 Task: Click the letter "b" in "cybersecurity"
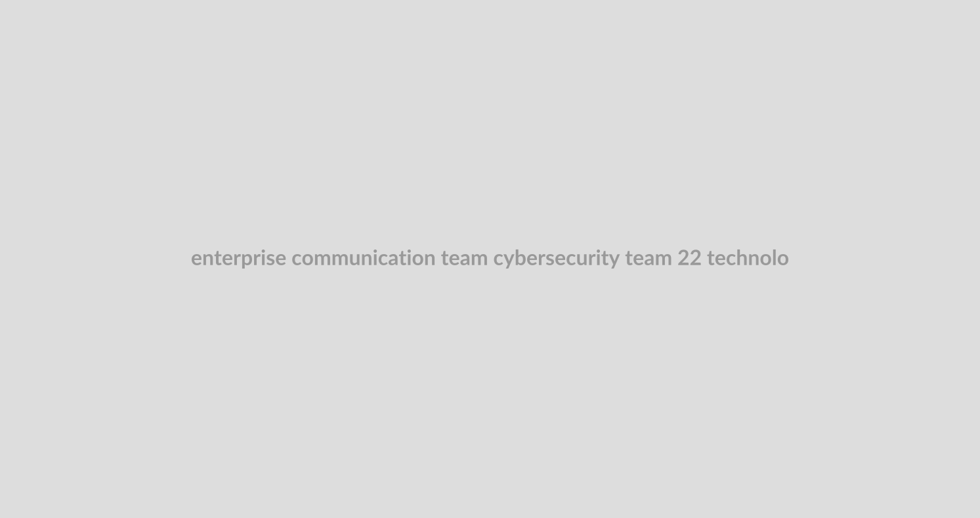(520, 258)
